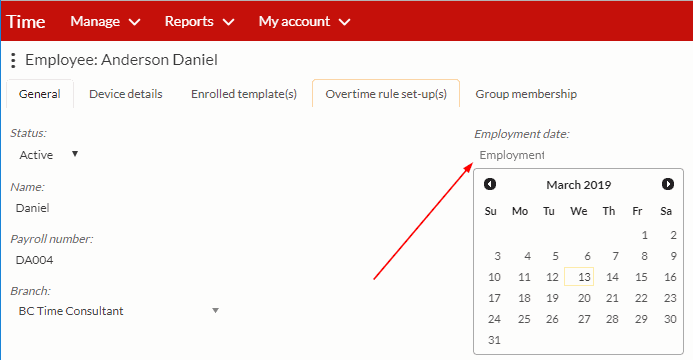
Task: Open the Group membership tab
Action: (526, 94)
